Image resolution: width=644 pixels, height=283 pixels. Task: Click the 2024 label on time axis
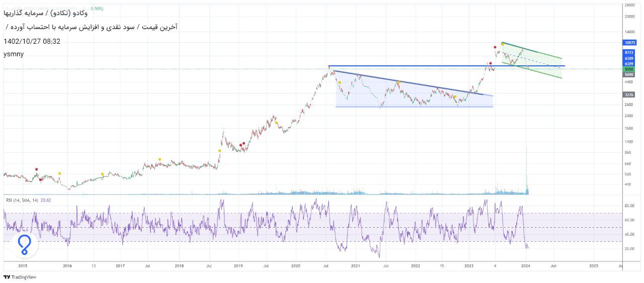526,265
